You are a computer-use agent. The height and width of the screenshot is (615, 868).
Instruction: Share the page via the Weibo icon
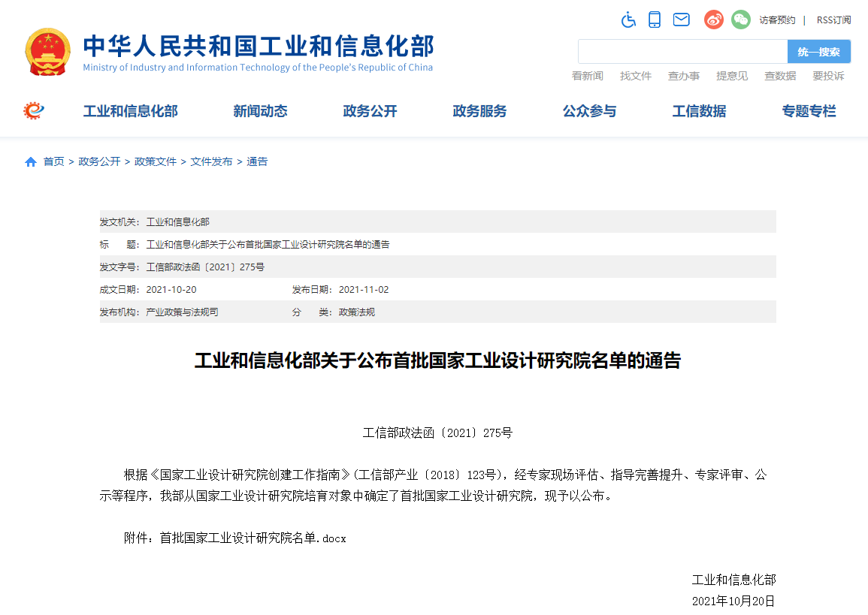[x=712, y=20]
